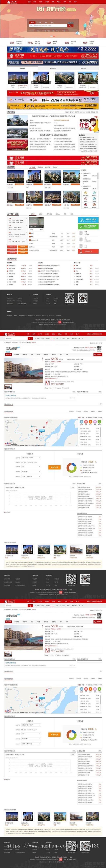Open the 2269999 凯旋天地 banner advertisement
The image size is (106, 868).
pos(53,62)
